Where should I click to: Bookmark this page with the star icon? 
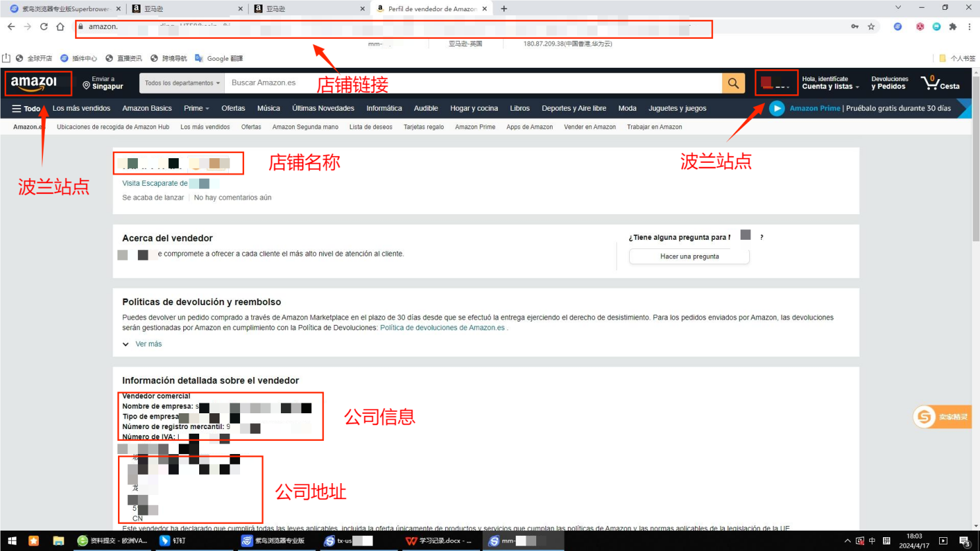pyautogui.click(x=871, y=27)
